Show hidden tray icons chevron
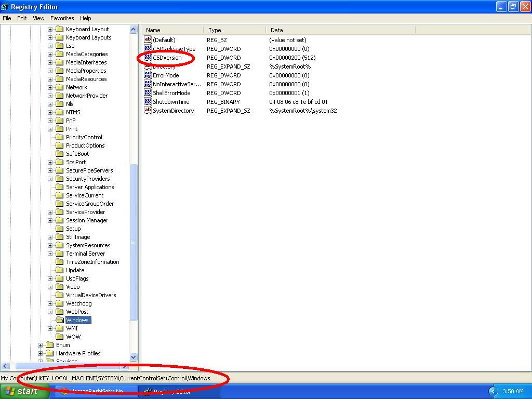 tap(493, 392)
